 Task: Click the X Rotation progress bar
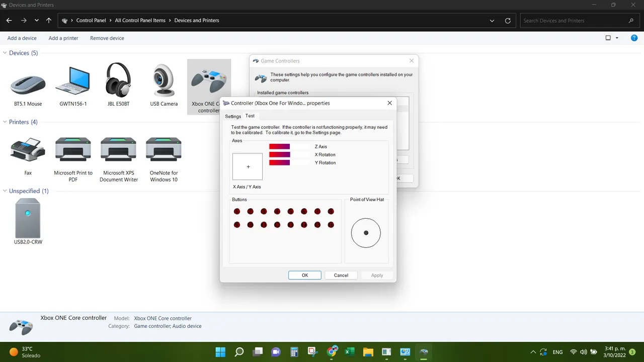(x=289, y=154)
